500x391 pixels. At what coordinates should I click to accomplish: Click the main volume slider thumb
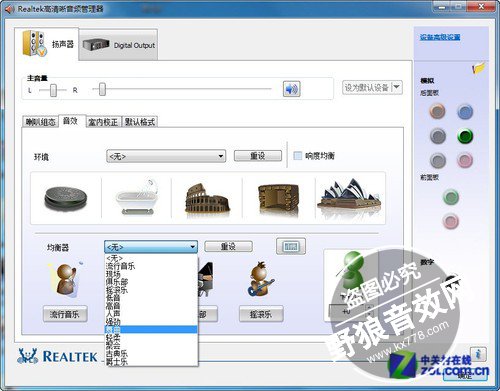[102, 89]
